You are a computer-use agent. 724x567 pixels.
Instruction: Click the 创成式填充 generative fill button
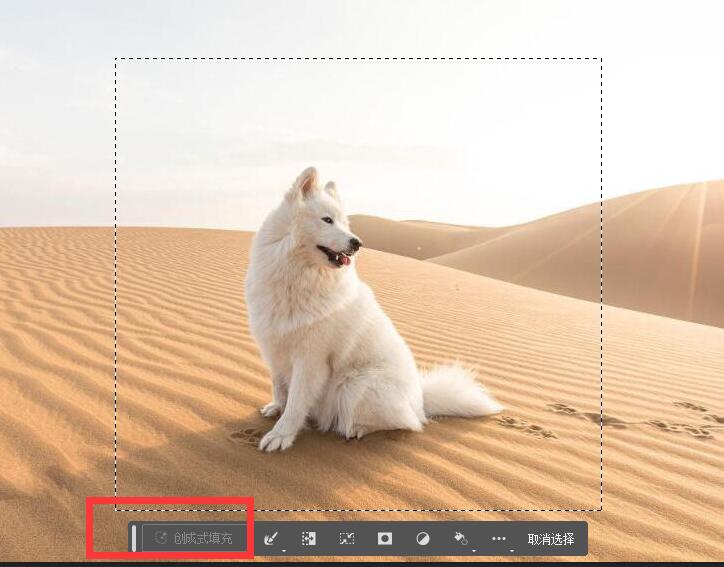[194, 538]
